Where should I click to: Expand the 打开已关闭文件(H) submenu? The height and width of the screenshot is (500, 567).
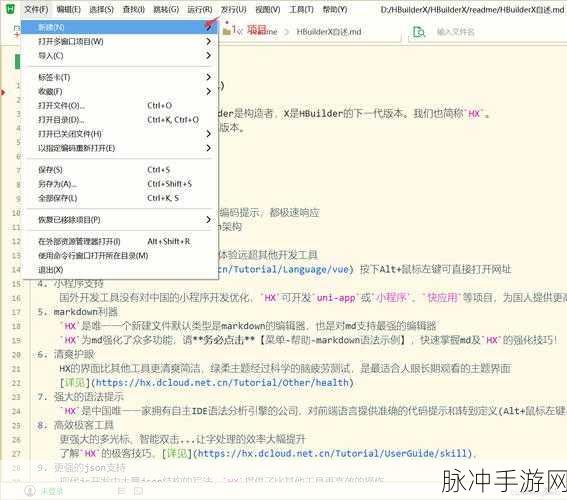(x=208, y=134)
